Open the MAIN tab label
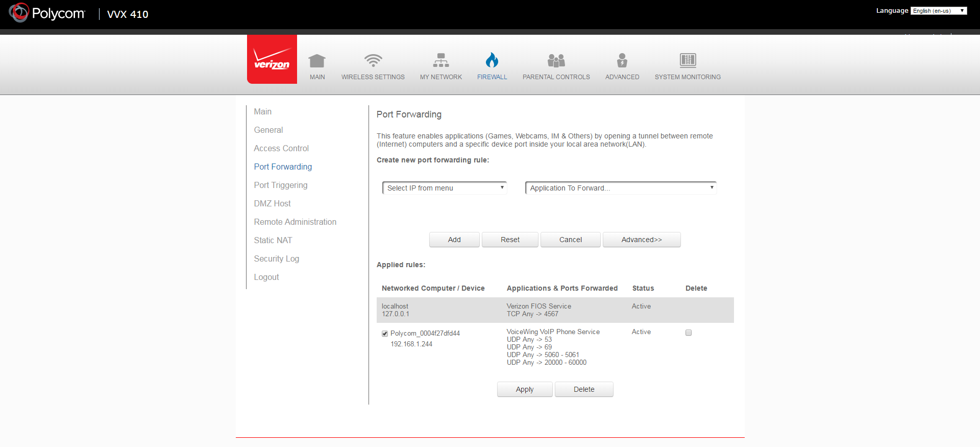980x447 pixels. pyautogui.click(x=317, y=77)
